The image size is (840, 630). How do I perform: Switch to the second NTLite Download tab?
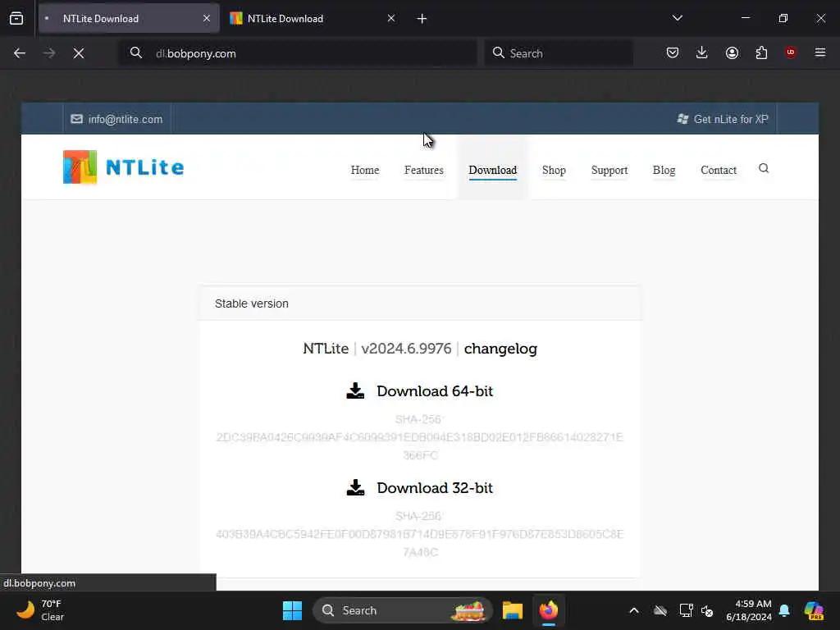pyautogui.click(x=313, y=18)
